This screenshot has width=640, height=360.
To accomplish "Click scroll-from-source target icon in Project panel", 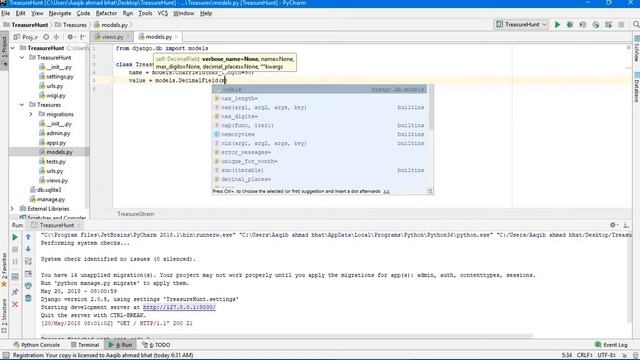I will (x=46, y=37).
